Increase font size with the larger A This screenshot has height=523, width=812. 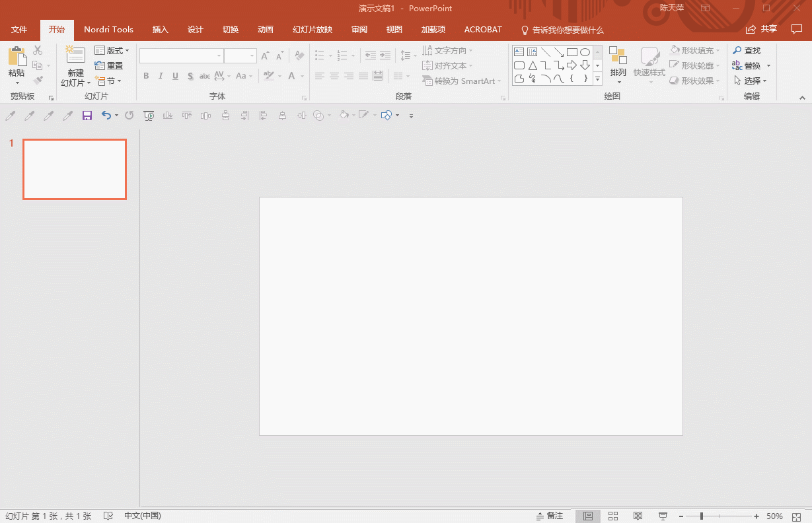(x=265, y=56)
